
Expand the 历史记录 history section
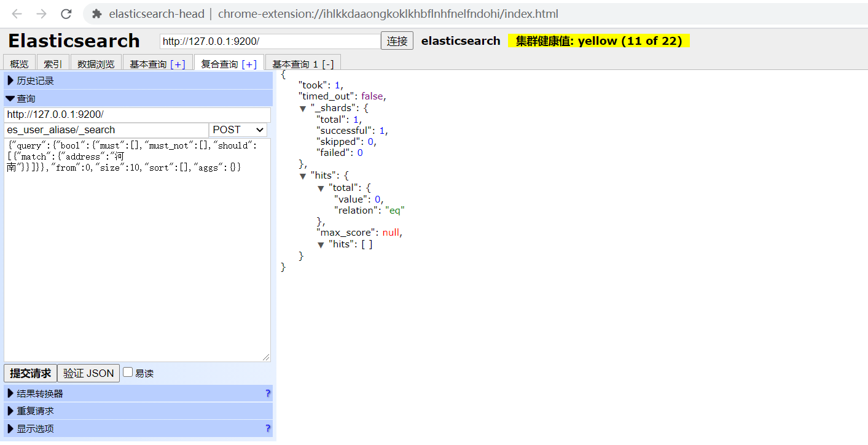point(138,80)
